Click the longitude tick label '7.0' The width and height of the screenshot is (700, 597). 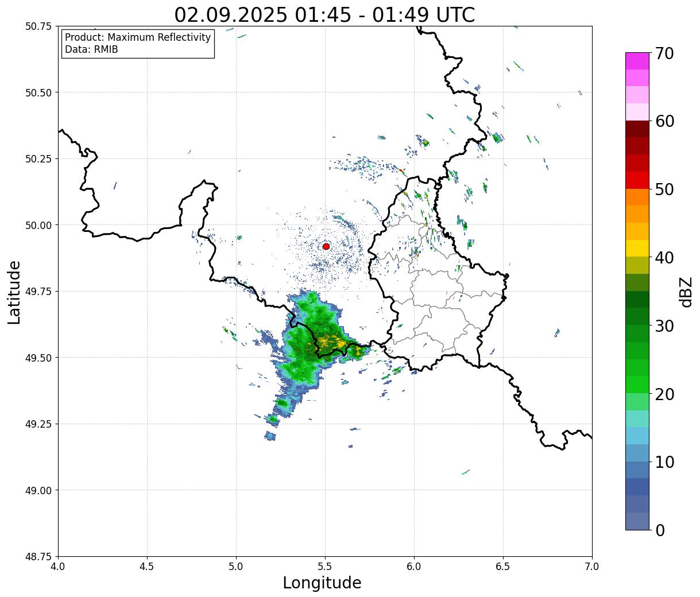click(592, 566)
